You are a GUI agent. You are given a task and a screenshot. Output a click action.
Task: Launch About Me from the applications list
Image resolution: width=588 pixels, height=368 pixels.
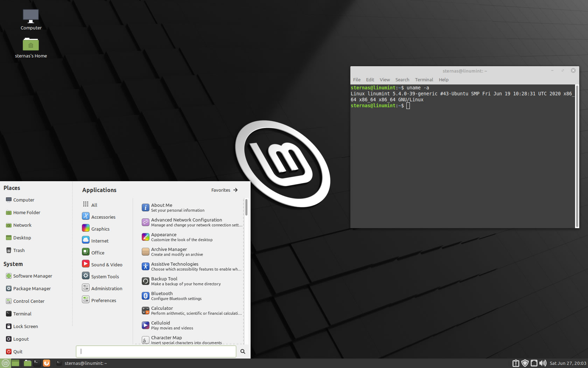191,207
